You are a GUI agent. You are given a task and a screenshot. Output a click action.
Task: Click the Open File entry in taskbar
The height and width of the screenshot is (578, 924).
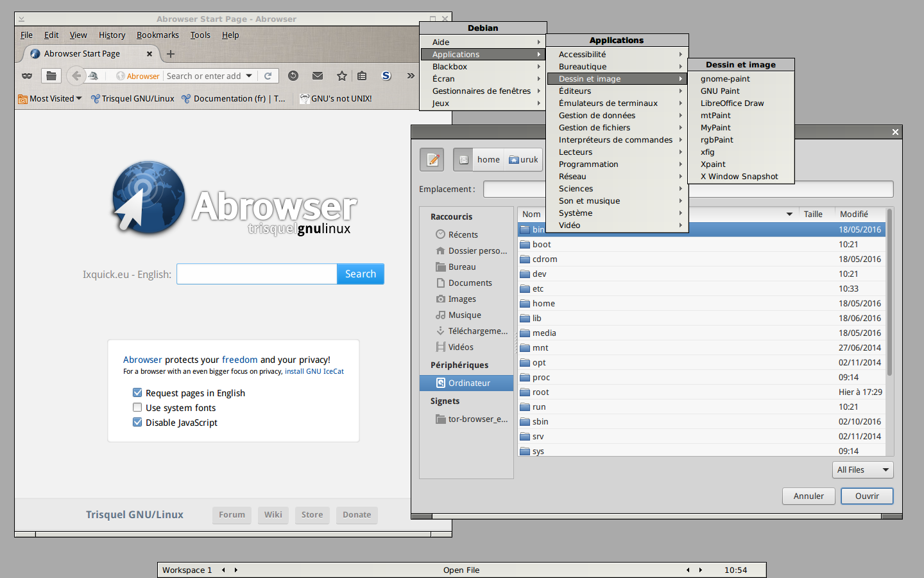coord(461,570)
